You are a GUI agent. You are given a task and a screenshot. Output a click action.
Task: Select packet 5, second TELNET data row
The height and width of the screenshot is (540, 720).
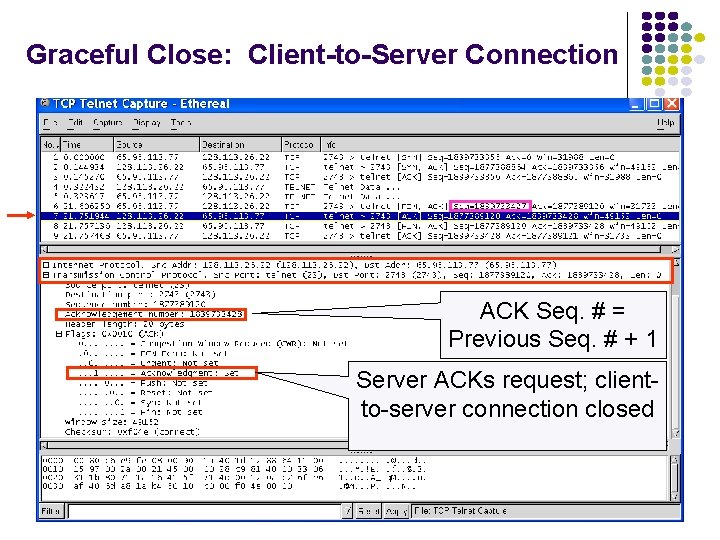point(360,196)
